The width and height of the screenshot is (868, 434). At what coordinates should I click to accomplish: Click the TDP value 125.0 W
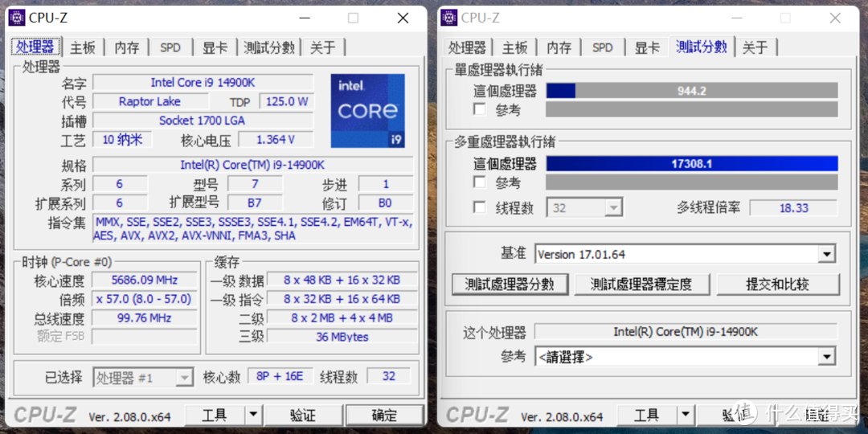[x=286, y=101]
